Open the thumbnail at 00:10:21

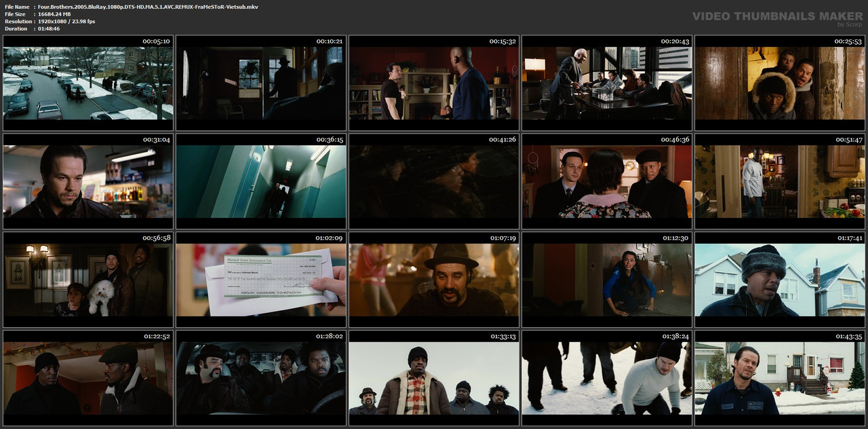[261, 83]
